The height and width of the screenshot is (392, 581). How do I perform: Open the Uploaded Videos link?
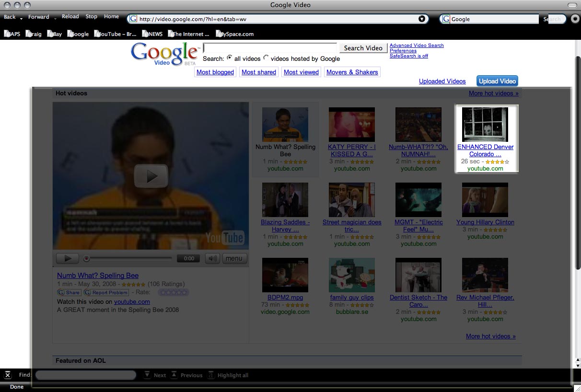(x=442, y=81)
